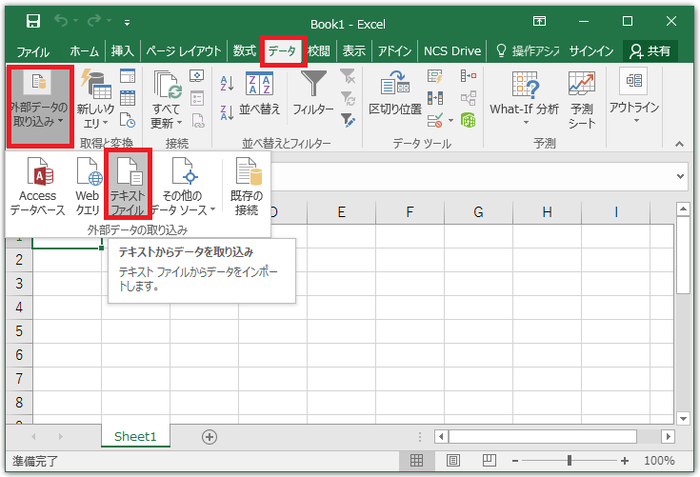This screenshot has width=700, height=477.
Task: Click the Sheet1 sheet tab
Action: [135, 436]
